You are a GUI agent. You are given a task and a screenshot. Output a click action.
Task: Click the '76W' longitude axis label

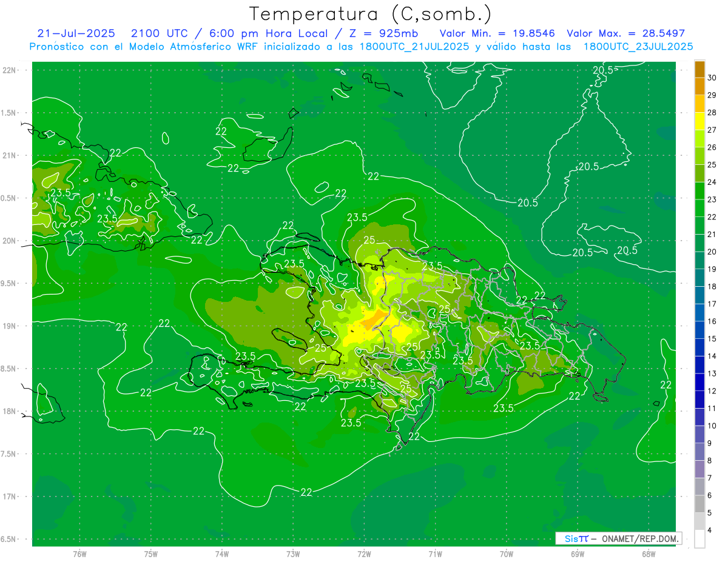[79, 554]
